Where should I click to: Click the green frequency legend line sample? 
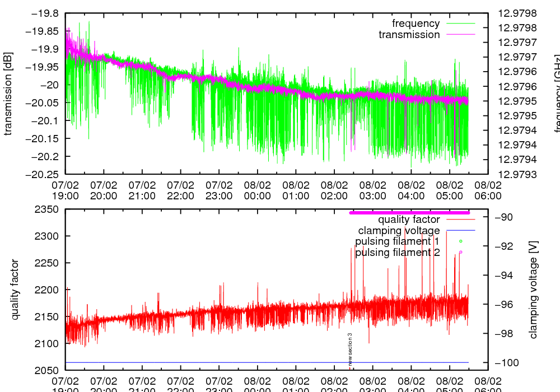click(460, 24)
